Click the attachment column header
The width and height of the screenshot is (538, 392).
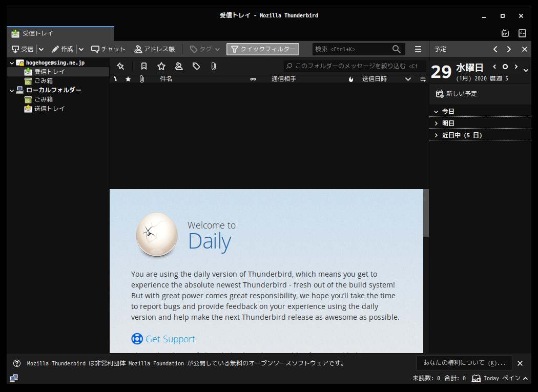coord(142,79)
